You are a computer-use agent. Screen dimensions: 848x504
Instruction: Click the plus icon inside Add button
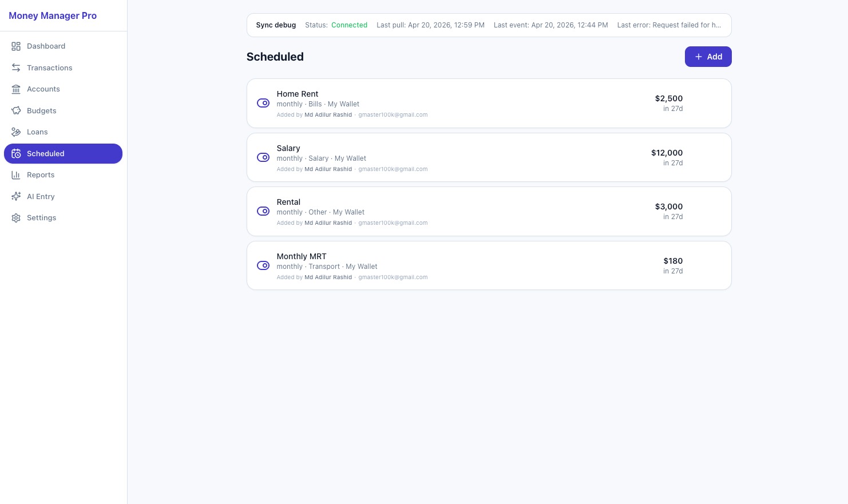coord(699,57)
